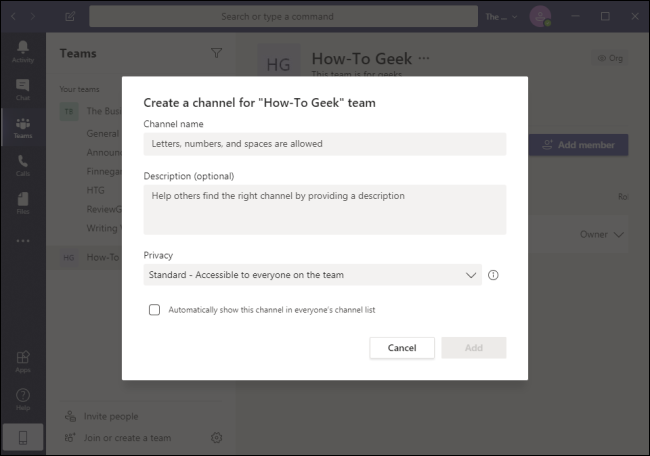Enable automatically show channel checkbox
Viewport: 650px width, 456px height.
[155, 310]
